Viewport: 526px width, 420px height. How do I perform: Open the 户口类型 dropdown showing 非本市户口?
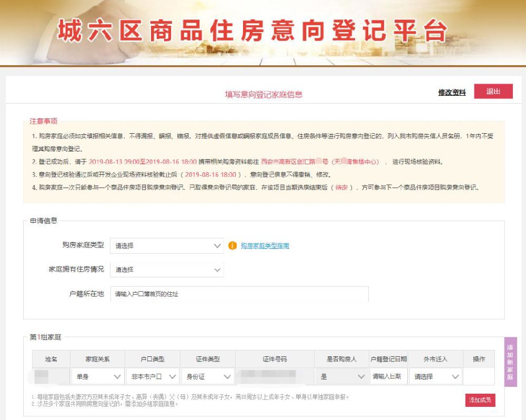[153, 377]
